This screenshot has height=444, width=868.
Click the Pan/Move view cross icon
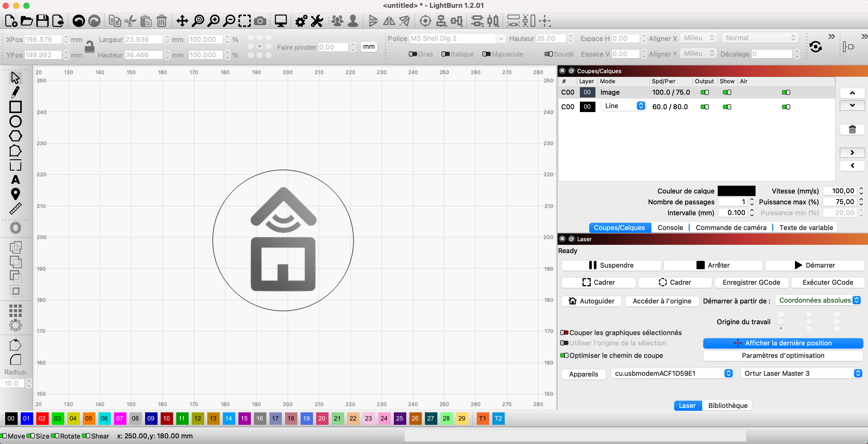(x=182, y=21)
